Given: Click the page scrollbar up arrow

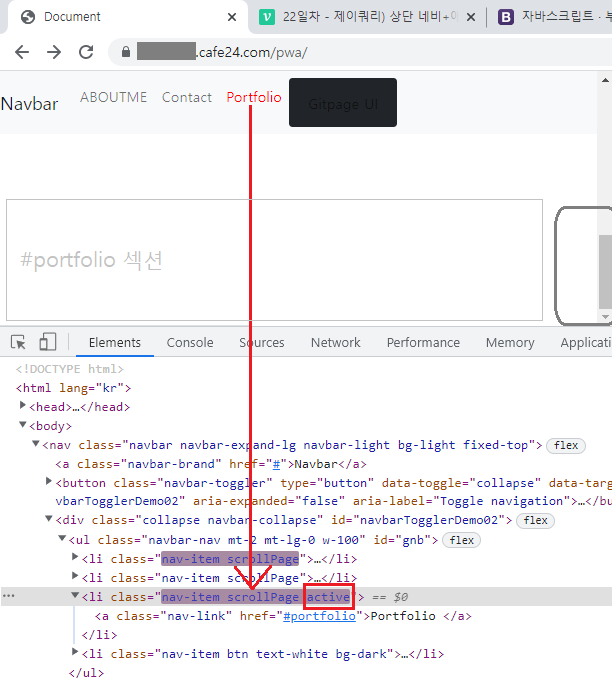Looking at the screenshot, I should [605, 80].
